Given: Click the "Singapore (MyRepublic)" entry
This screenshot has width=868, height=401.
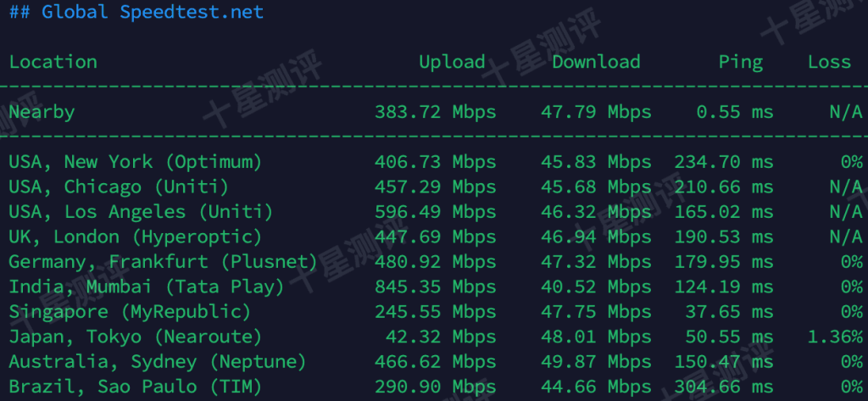Looking at the screenshot, I should 130,312.
